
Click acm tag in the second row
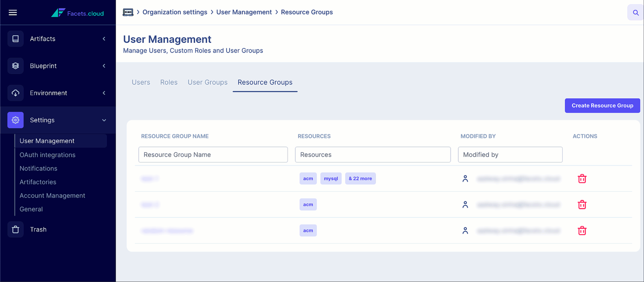pyautogui.click(x=308, y=205)
